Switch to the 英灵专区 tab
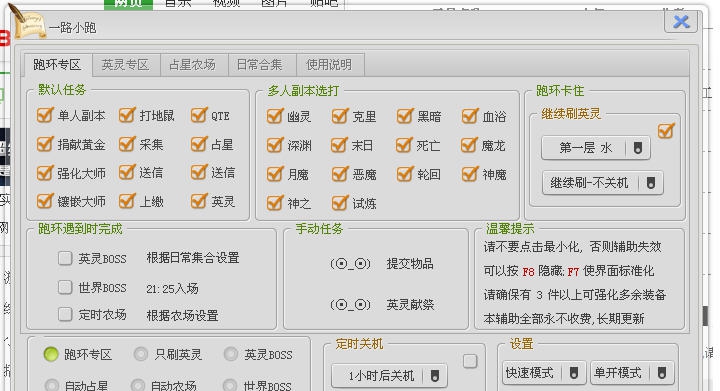The image size is (720, 391). click(x=126, y=65)
